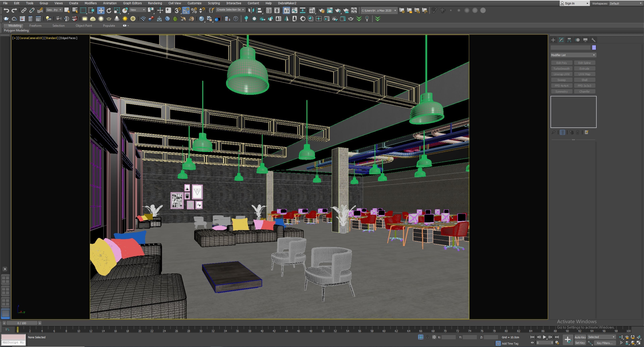
Task: Click the Mirror tool icon
Action: coord(251,10)
